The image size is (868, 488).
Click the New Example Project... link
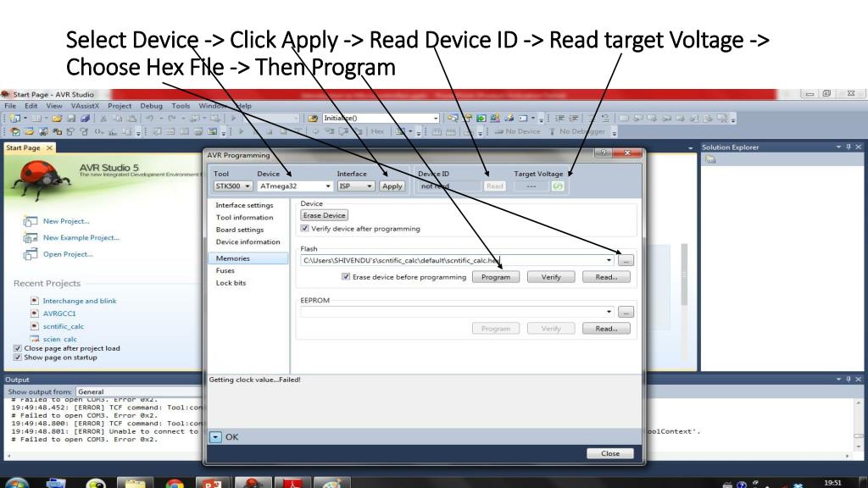81,238
